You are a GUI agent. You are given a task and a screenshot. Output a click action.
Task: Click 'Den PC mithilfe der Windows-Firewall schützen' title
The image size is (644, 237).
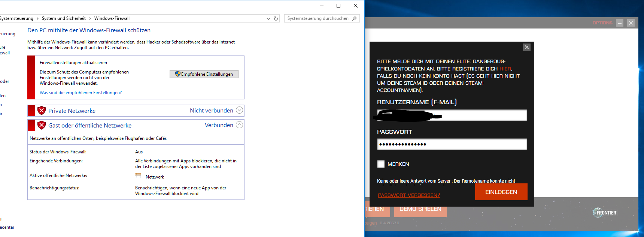[x=89, y=30]
